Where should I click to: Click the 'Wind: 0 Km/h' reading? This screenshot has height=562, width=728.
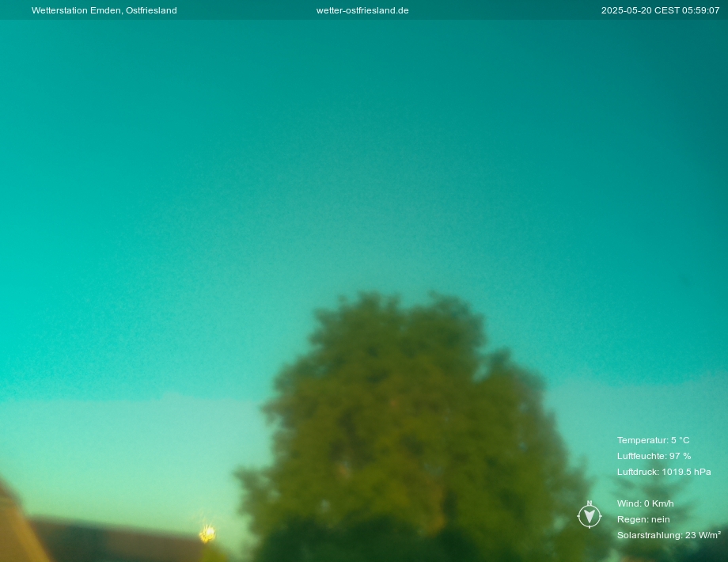point(646,503)
